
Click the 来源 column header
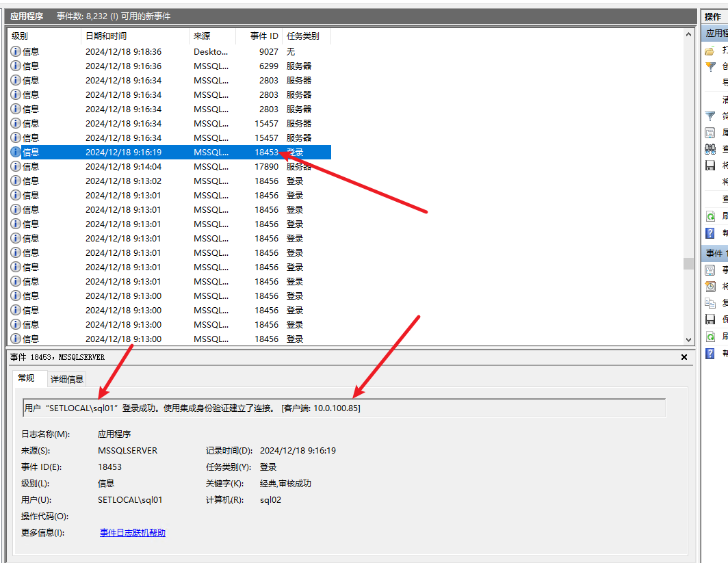(202, 36)
